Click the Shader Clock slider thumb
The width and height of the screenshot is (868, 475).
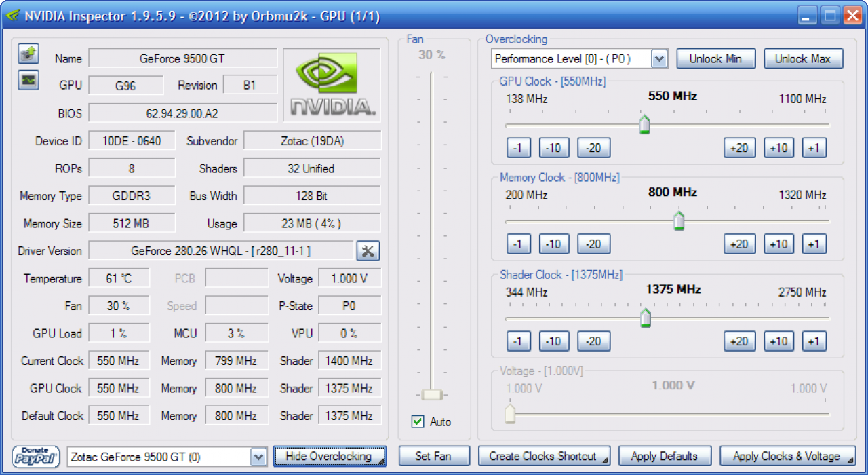click(646, 318)
